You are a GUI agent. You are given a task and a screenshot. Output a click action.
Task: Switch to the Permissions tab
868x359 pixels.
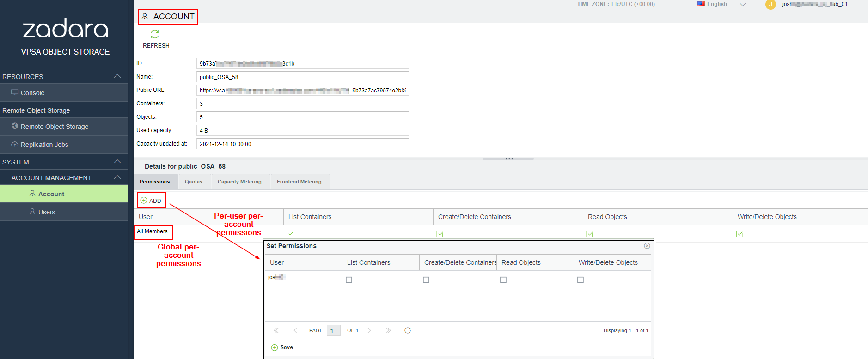pyautogui.click(x=155, y=182)
